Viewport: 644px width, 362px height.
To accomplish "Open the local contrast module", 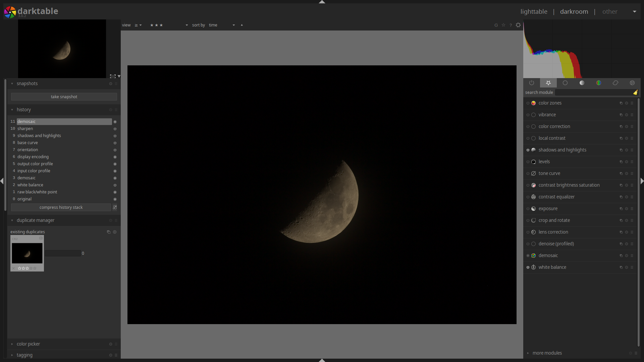I will click(552, 138).
